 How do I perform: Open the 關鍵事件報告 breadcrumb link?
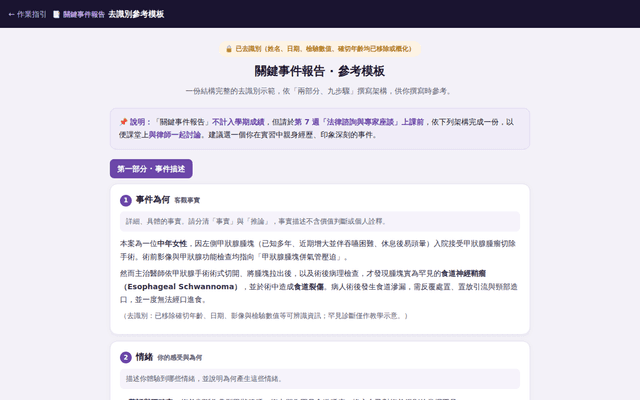(84, 15)
